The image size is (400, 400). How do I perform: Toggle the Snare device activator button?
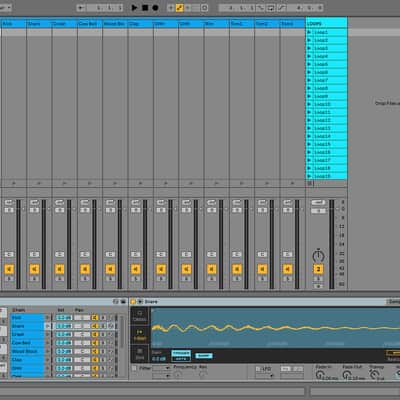click(x=133, y=302)
